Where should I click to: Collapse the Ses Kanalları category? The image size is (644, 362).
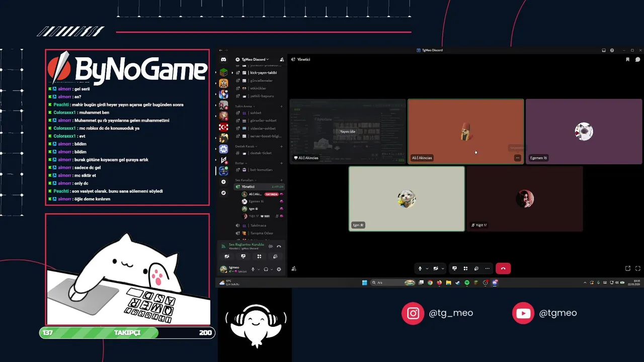(x=246, y=180)
